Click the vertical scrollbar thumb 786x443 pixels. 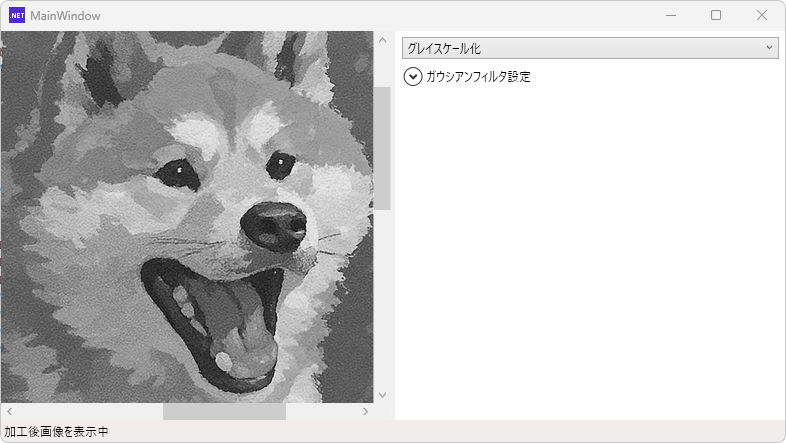point(382,148)
